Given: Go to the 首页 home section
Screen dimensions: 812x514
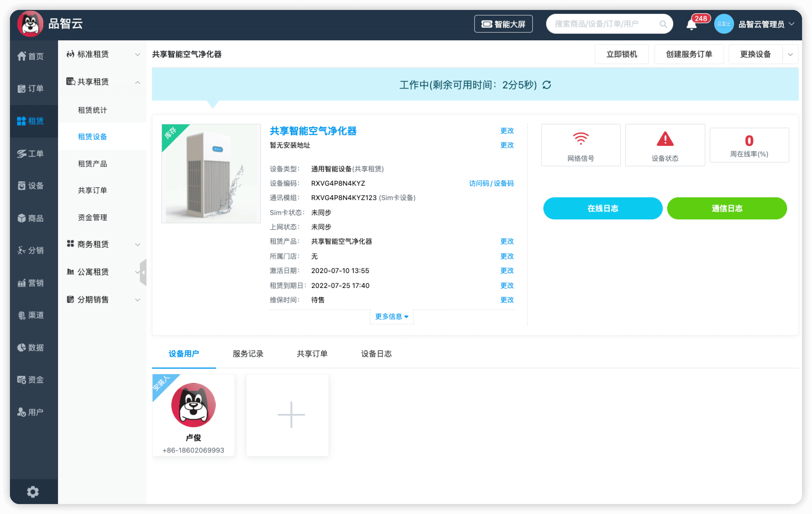Looking at the screenshot, I should coord(31,56).
